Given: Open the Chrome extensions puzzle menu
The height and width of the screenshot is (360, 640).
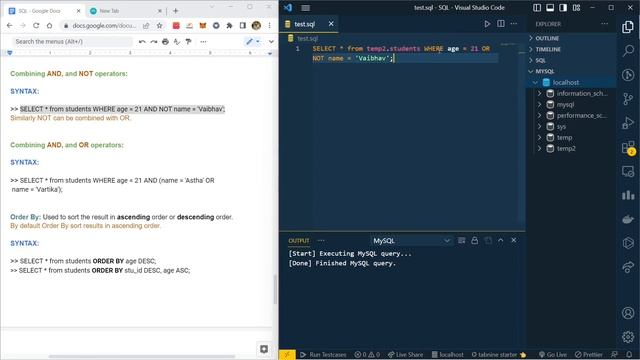Looking at the screenshot, I should coord(229,25).
